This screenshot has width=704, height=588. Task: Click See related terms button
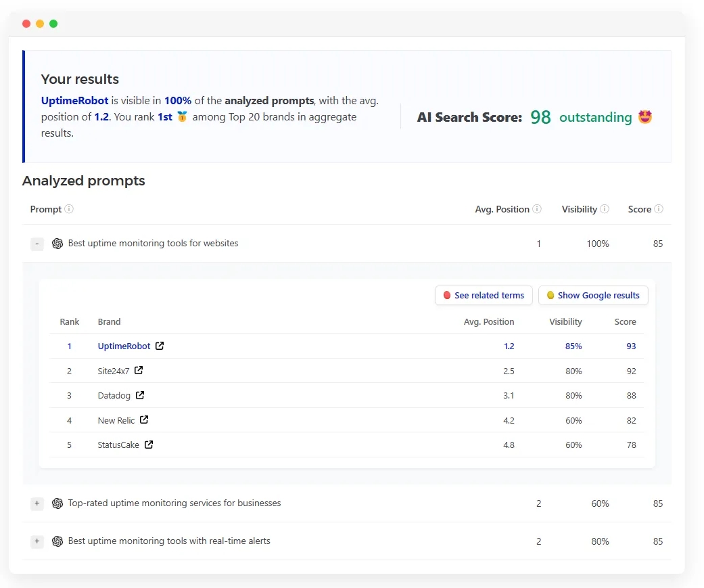(484, 296)
